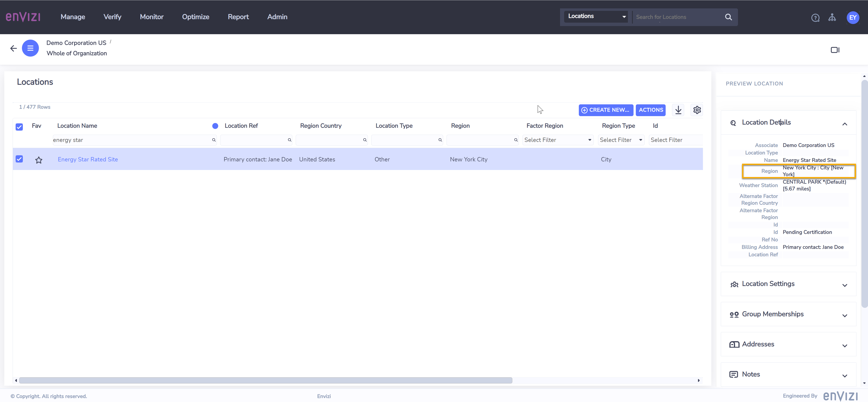
Task: Click the horizontal scrollbar thumb of the grid
Action: pyautogui.click(x=265, y=380)
